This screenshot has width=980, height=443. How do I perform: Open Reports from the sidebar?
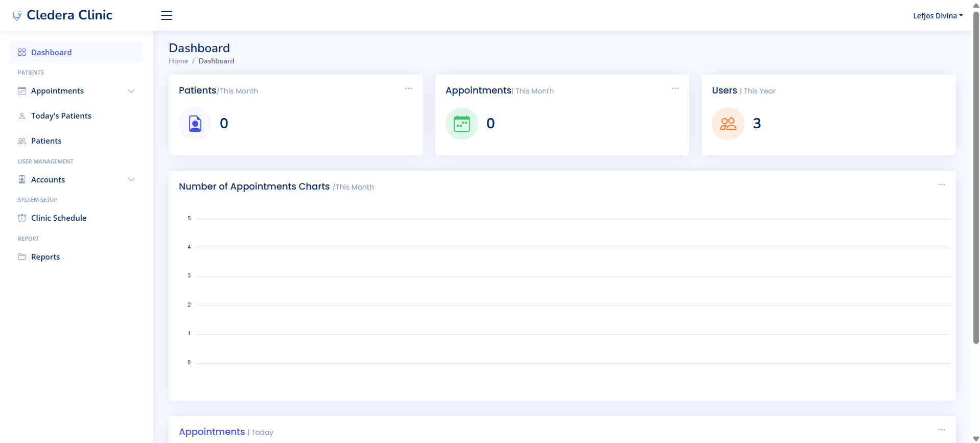tap(45, 257)
